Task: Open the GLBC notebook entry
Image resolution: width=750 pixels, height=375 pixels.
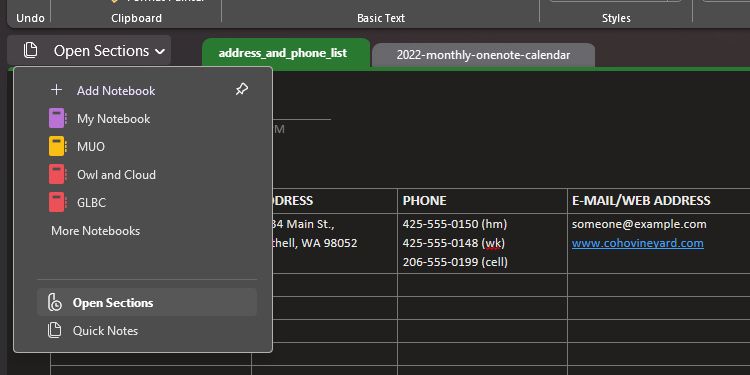Action: (91, 202)
